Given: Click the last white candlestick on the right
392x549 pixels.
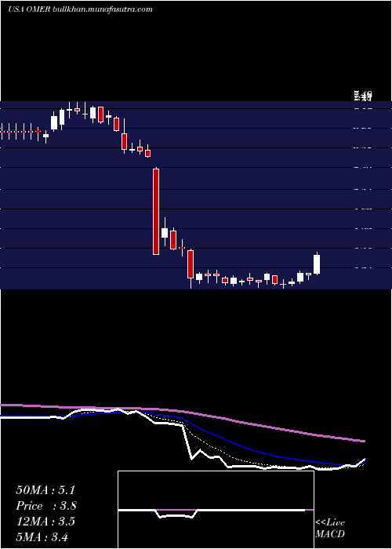Looking at the screenshot, I should [317, 264].
